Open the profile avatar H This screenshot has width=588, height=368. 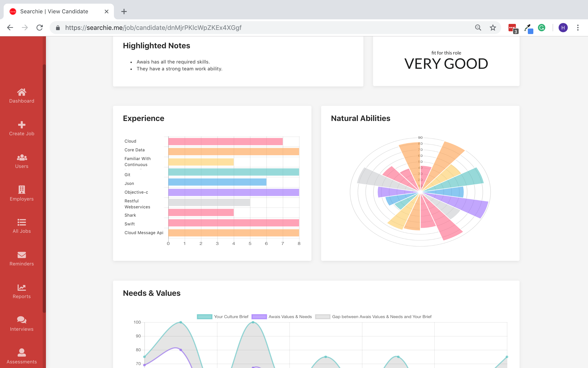coord(563,28)
